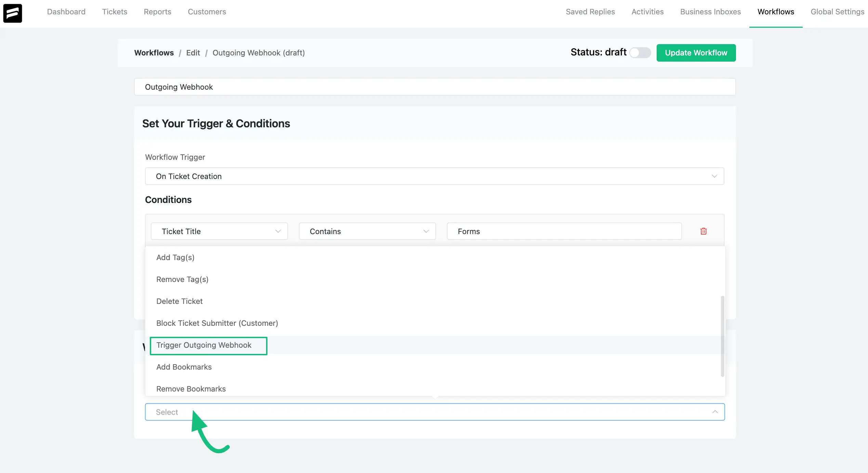This screenshot has height=473, width=868.
Task: Click the Forms condition value field
Action: pyautogui.click(x=564, y=231)
